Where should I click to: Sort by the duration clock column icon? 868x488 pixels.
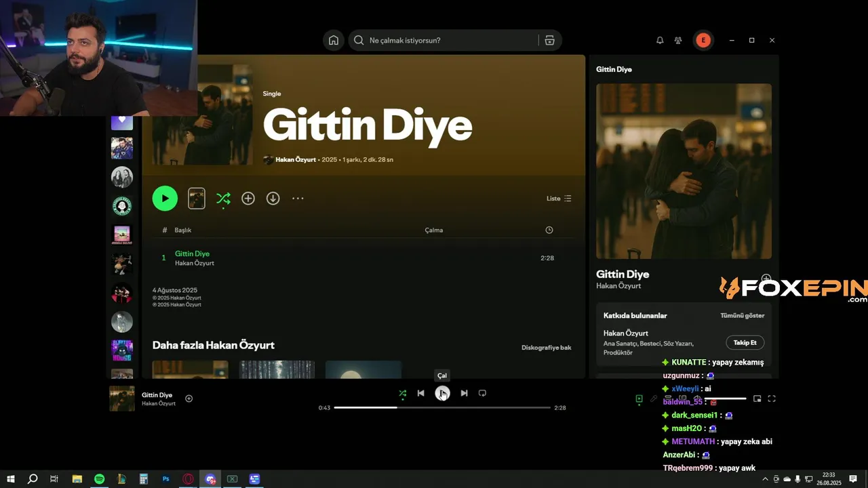point(549,230)
